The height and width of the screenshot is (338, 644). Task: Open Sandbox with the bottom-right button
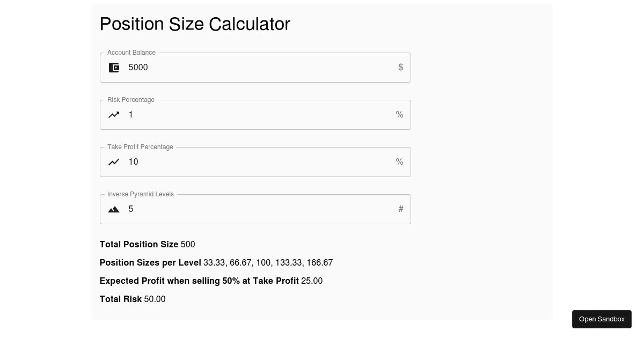point(602,319)
